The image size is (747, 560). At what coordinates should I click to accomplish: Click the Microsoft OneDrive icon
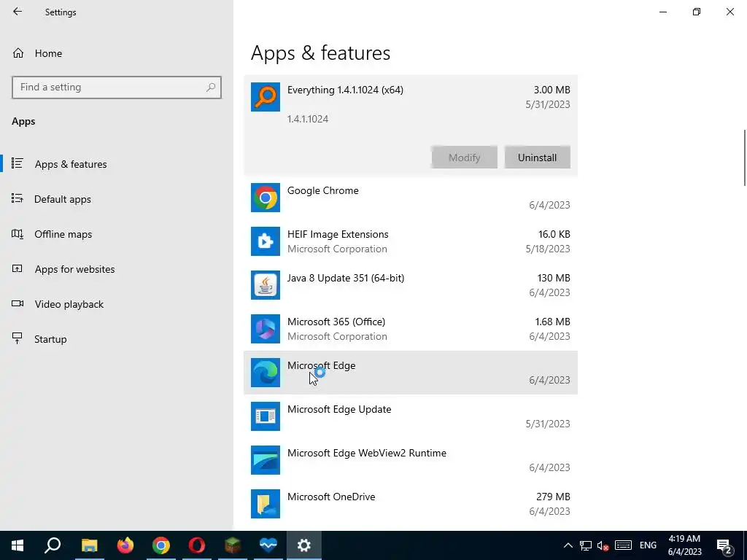266,505
